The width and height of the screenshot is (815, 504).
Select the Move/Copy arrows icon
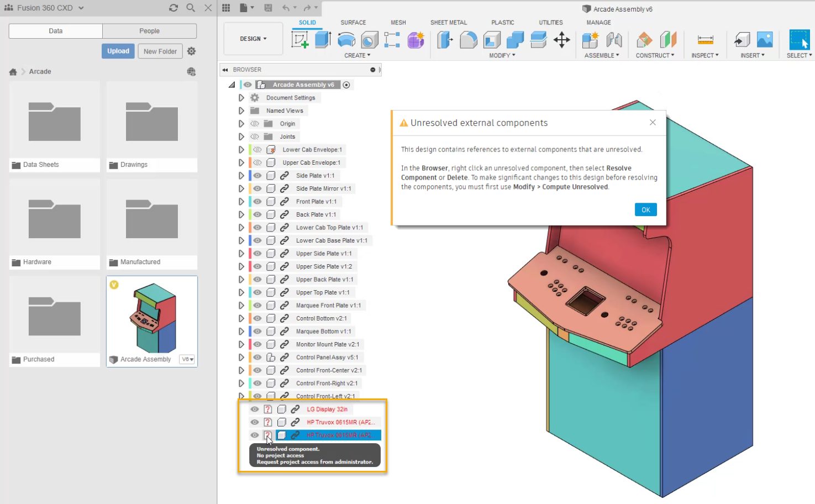(561, 40)
